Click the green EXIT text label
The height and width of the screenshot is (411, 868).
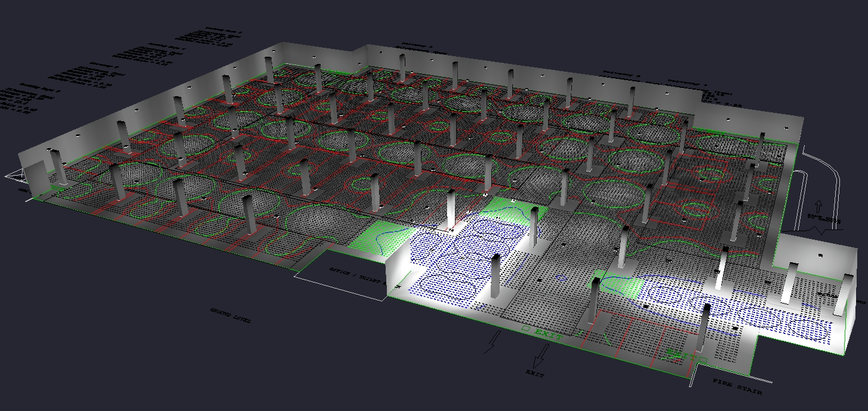(548, 335)
